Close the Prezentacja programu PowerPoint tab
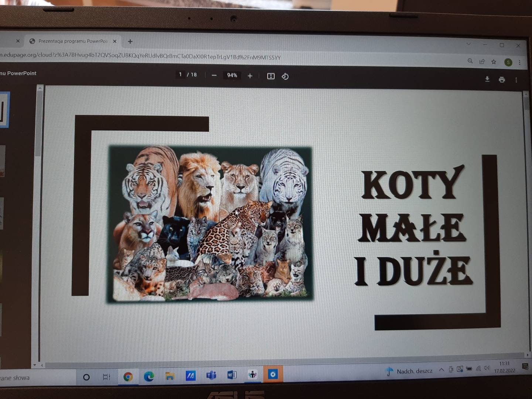Viewport: 532px width, 399px height. 115,41
